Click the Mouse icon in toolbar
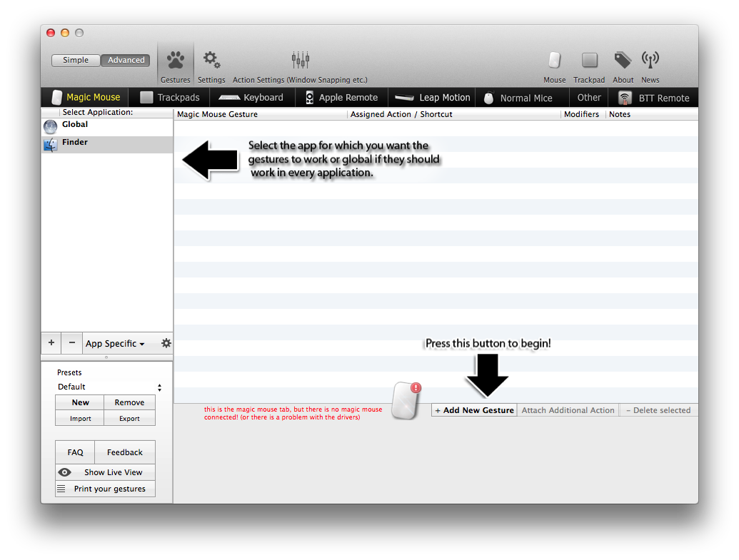Viewport: 739px width, 560px height. click(554, 61)
